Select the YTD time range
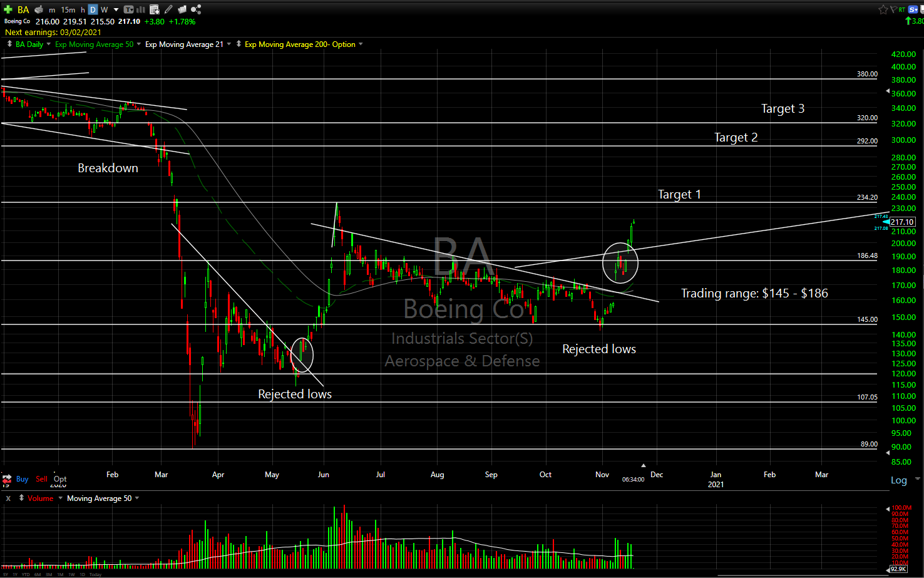Viewport: 924px width, 578px height. 26,574
